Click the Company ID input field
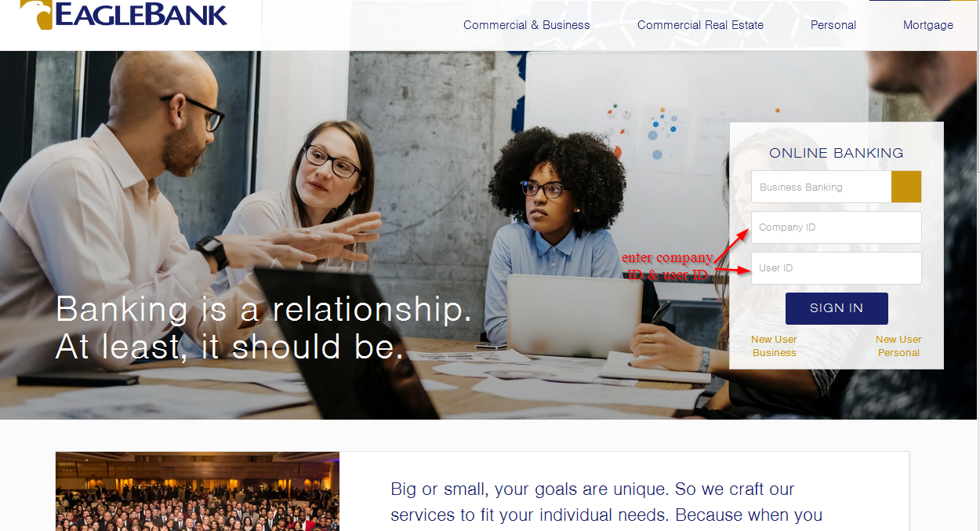 coord(837,227)
